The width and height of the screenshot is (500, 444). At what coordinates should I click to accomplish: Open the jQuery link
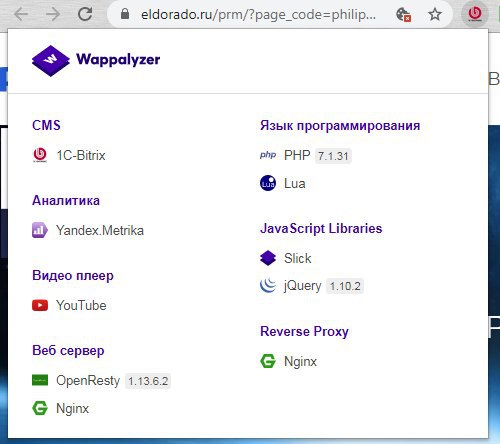coord(302,286)
